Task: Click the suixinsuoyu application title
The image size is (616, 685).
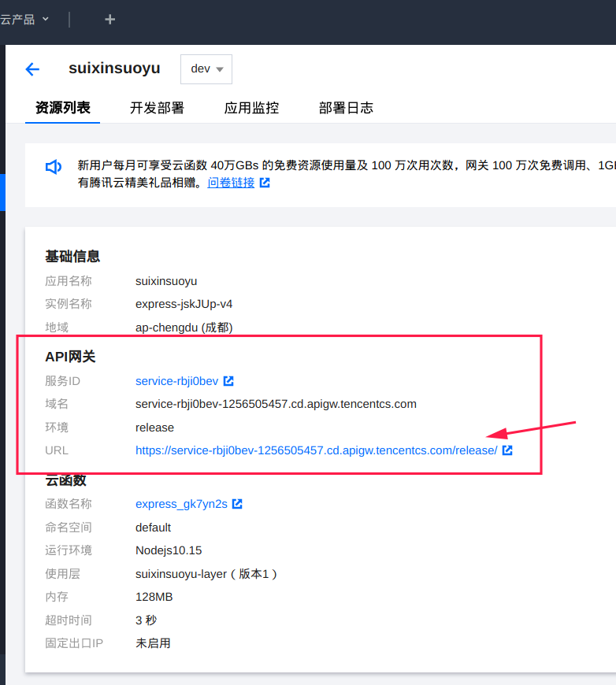Action: pyautogui.click(x=114, y=68)
